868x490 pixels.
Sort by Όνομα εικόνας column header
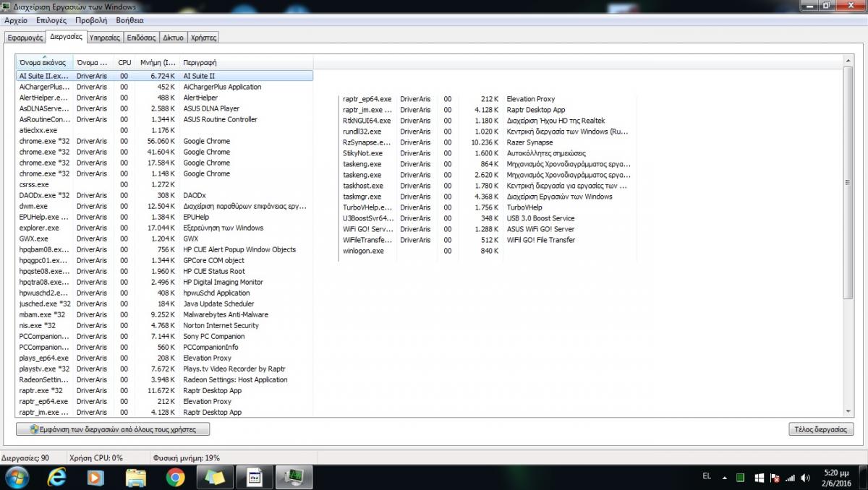43,62
